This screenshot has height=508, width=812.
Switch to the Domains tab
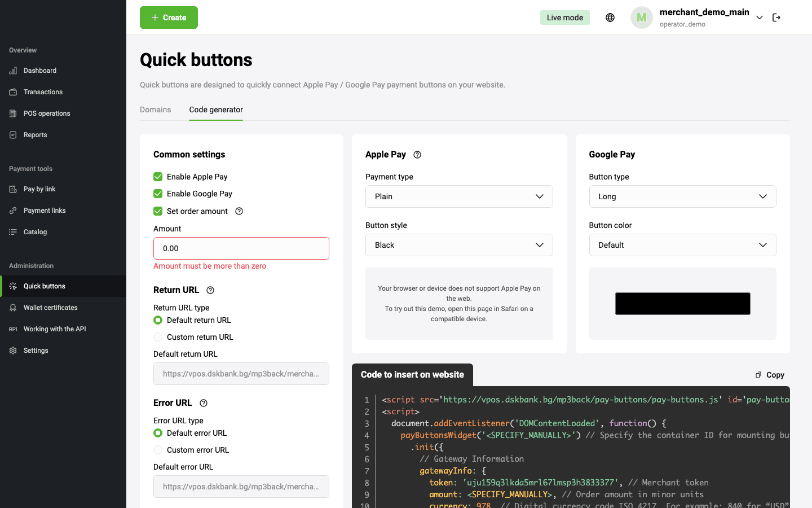tap(155, 110)
